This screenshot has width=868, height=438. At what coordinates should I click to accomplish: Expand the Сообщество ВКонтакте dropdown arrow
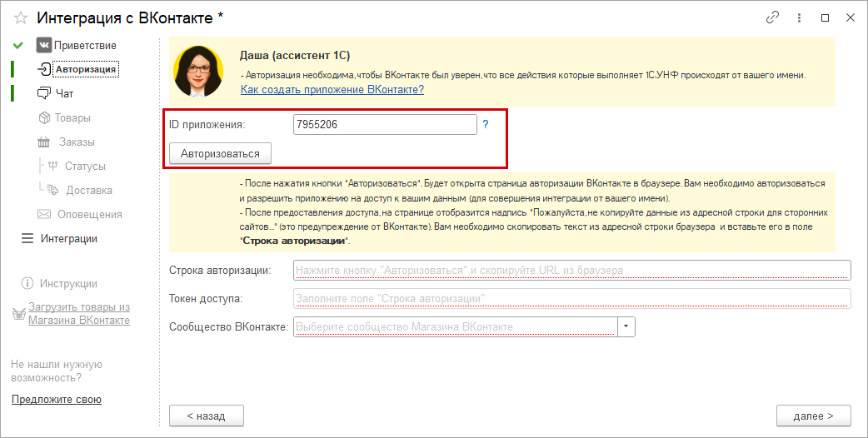pos(626,326)
